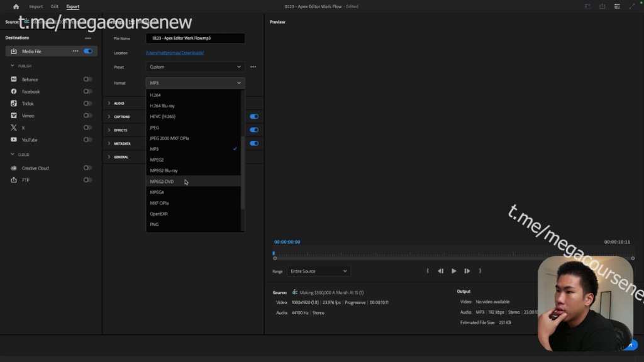Click the YouTube icon
The image size is (644, 362).
(x=14, y=140)
